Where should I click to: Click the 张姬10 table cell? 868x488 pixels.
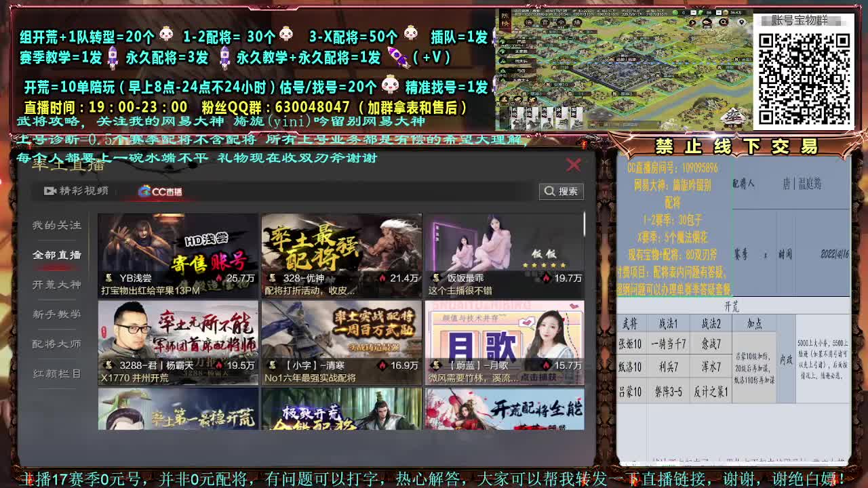(630, 344)
